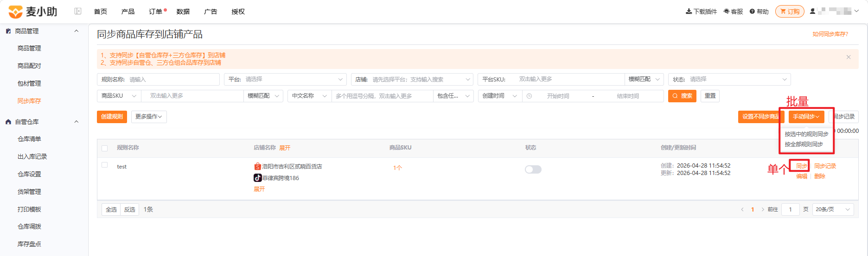Image resolution: width=868 pixels, height=256 pixels.
Task: Click 编辑 for the test rule
Action: click(x=802, y=176)
